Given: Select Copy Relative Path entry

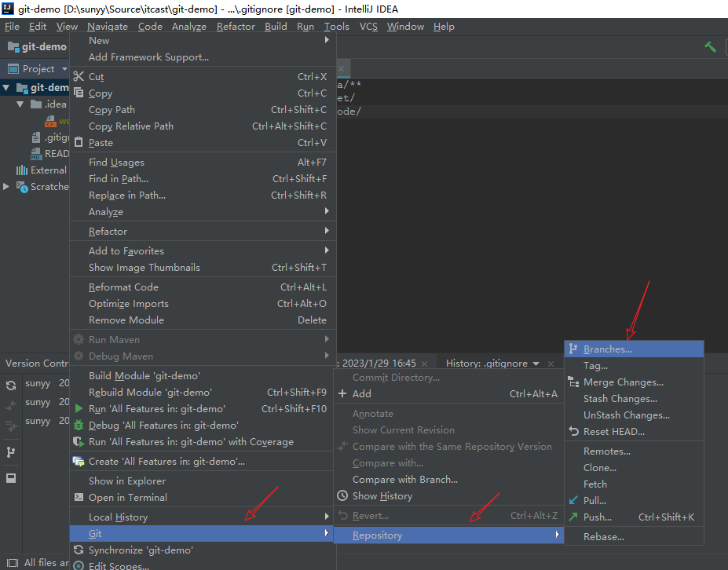Looking at the screenshot, I should [x=202, y=126].
